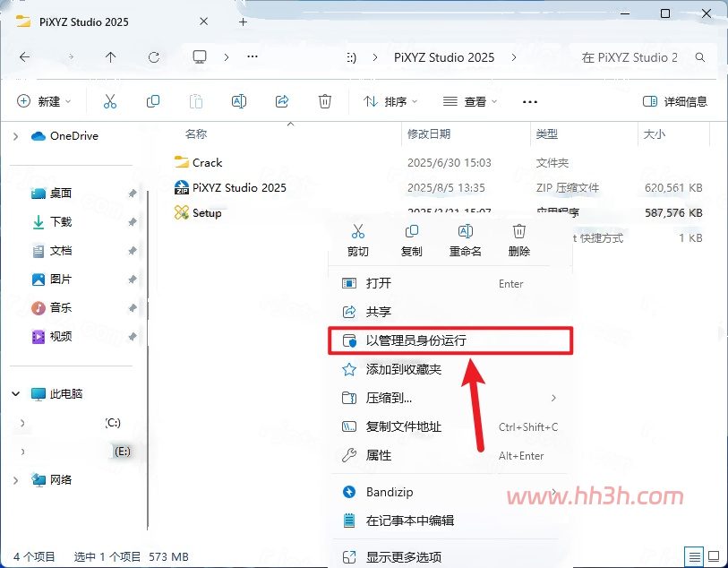728x568 pixels.
Task: Click the search magnifier icon
Action: [x=699, y=57]
